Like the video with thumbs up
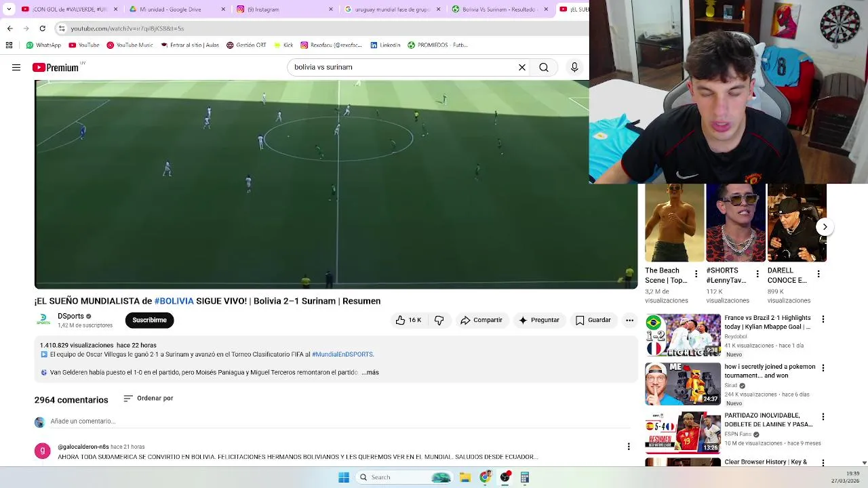Screen dimensions: 868x488 click(x=408, y=320)
